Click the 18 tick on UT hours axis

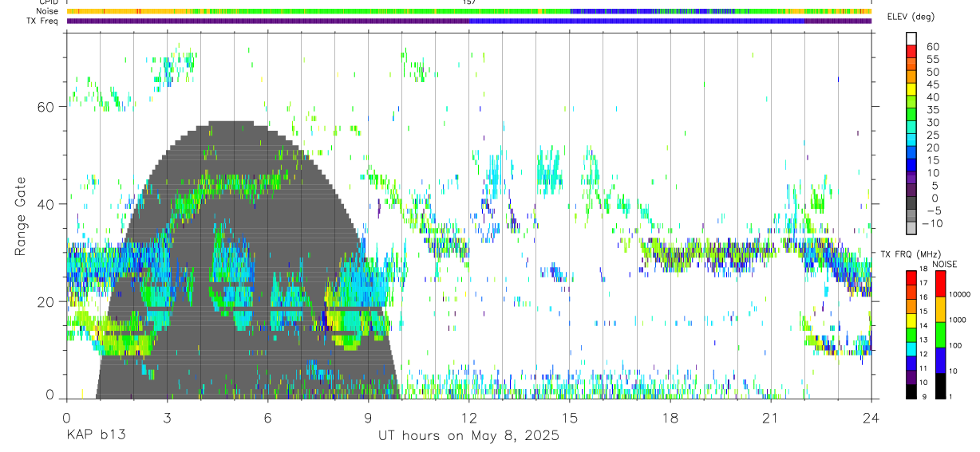tap(670, 418)
